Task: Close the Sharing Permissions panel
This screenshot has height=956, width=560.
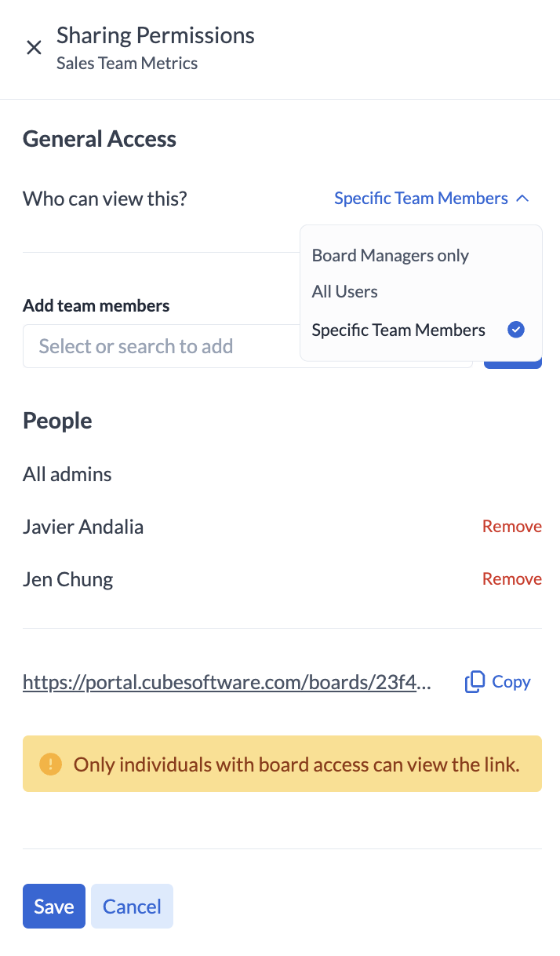Action: click(x=34, y=48)
